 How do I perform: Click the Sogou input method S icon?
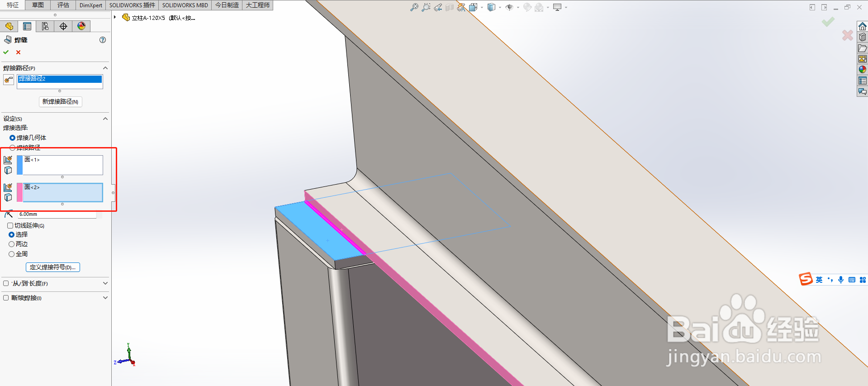point(806,279)
